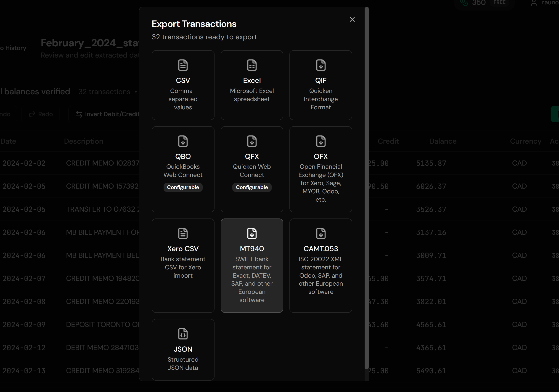Click DEBIT MEMO 2847103 description cell
559x392 pixels.
102,348
